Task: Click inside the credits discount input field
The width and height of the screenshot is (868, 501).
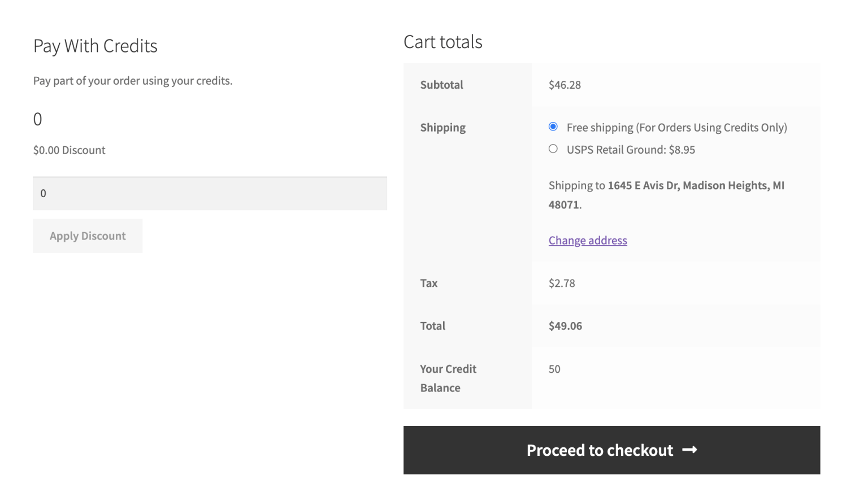Action: coord(210,193)
